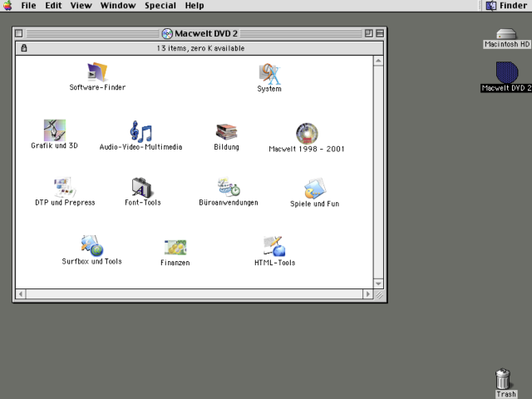Open the Edit menu
Image resolution: width=532 pixels, height=399 pixels.
pyautogui.click(x=53, y=6)
